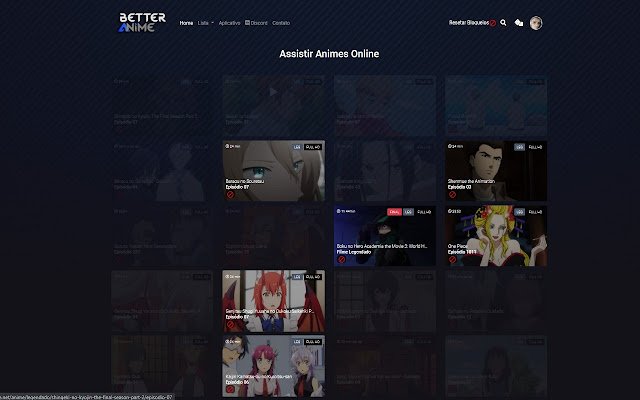
Task: Open the chat bubbles icon in header
Action: click(519, 23)
